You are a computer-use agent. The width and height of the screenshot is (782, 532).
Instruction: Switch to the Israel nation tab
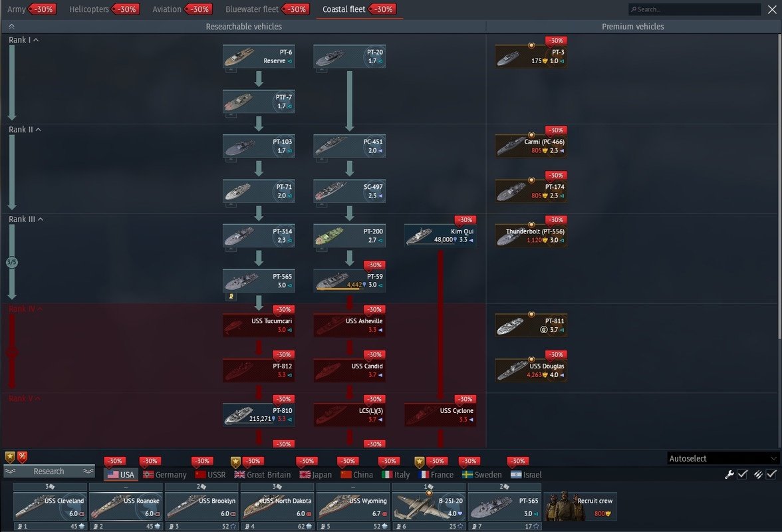pos(526,475)
